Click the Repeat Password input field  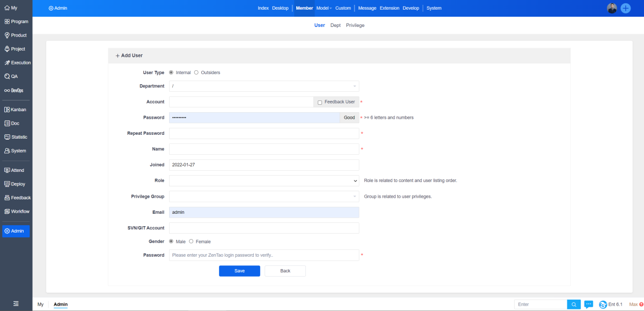[264, 133]
